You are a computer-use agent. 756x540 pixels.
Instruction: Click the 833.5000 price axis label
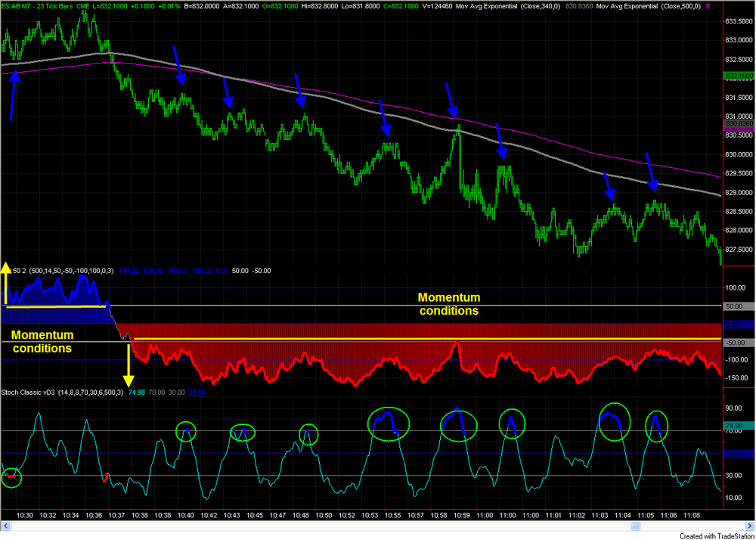coord(739,22)
